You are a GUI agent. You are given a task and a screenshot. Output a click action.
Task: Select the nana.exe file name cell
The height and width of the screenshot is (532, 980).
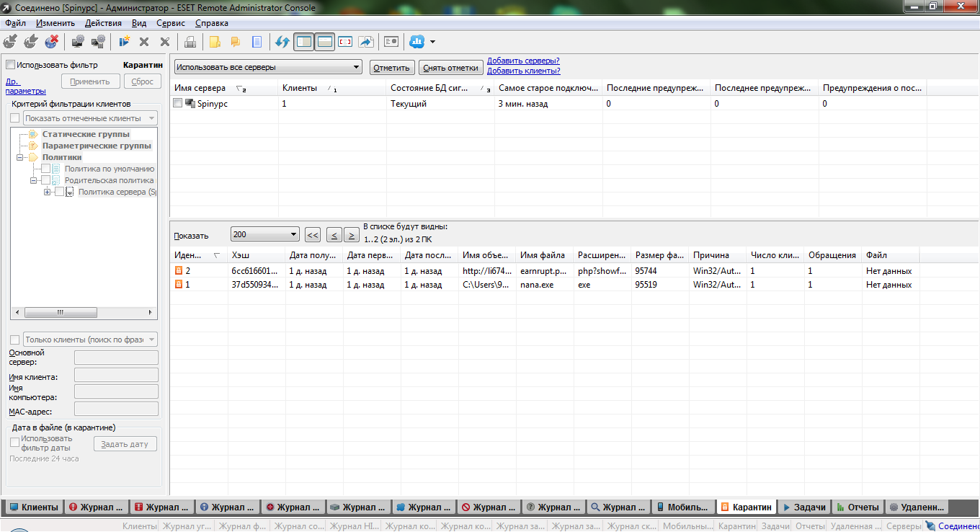coord(545,285)
